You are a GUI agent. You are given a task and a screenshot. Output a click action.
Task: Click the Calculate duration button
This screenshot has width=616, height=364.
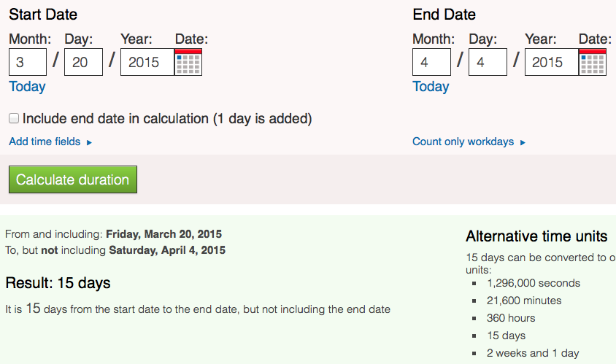pyautogui.click(x=72, y=179)
